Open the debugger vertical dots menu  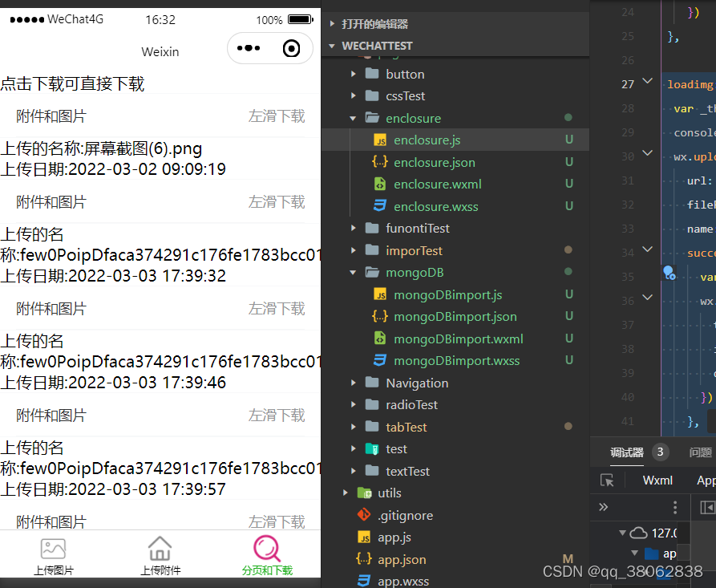point(675,507)
